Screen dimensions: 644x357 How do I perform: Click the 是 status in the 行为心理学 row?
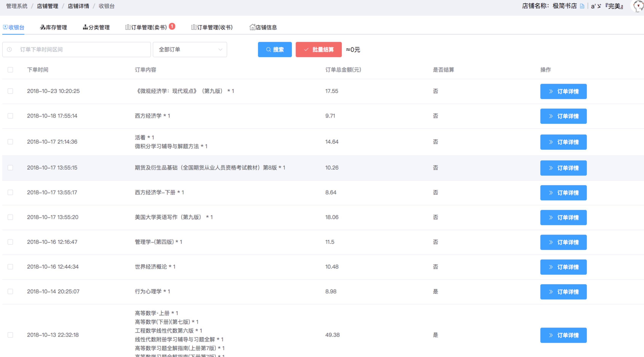pos(436,291)
